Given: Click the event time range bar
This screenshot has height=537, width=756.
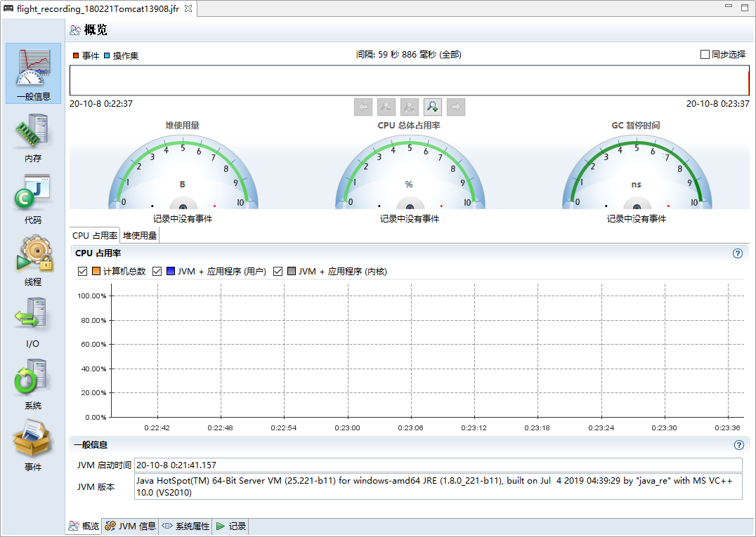Looking at the screenshot, I should 409,80.
